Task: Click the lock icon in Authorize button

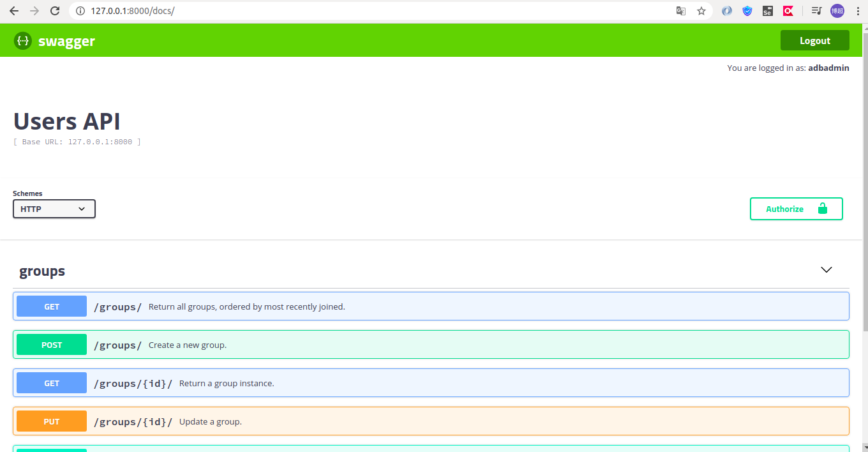Action: point(822,209)
